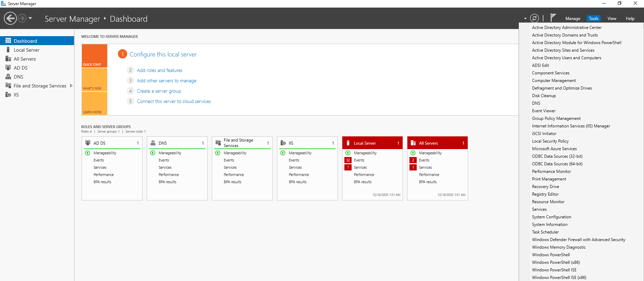
Task: Click green Manageability status icon in AD DS tile
Action: (87, 153)
